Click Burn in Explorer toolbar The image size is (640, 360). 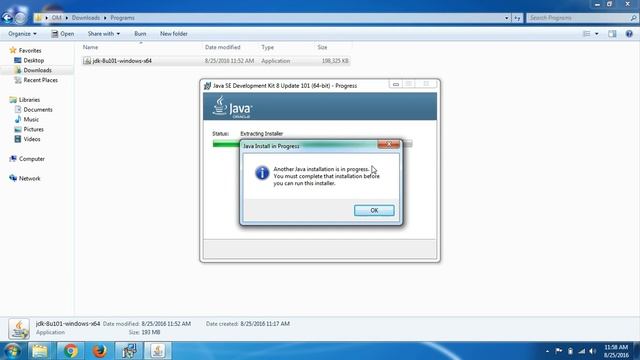(x=140, y=33)
